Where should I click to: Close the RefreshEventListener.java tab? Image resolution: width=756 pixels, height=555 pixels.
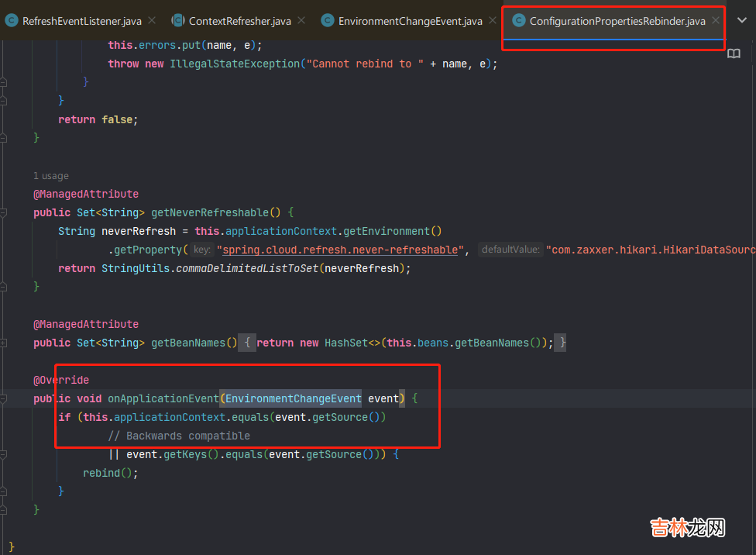(152, 21)
